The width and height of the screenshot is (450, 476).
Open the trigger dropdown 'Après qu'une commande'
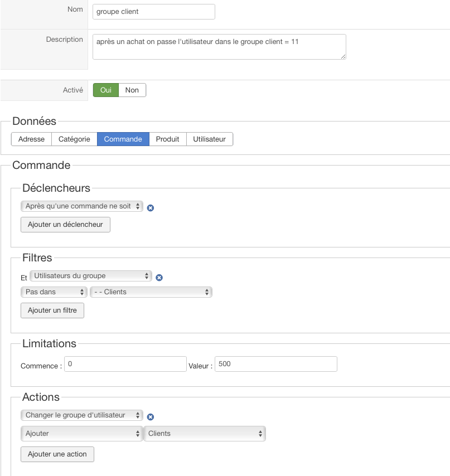[82, 206]
